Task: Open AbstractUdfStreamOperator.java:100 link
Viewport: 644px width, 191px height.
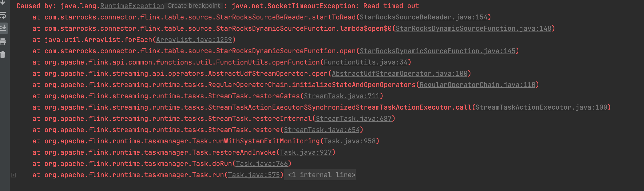Action: pos(400,73)
